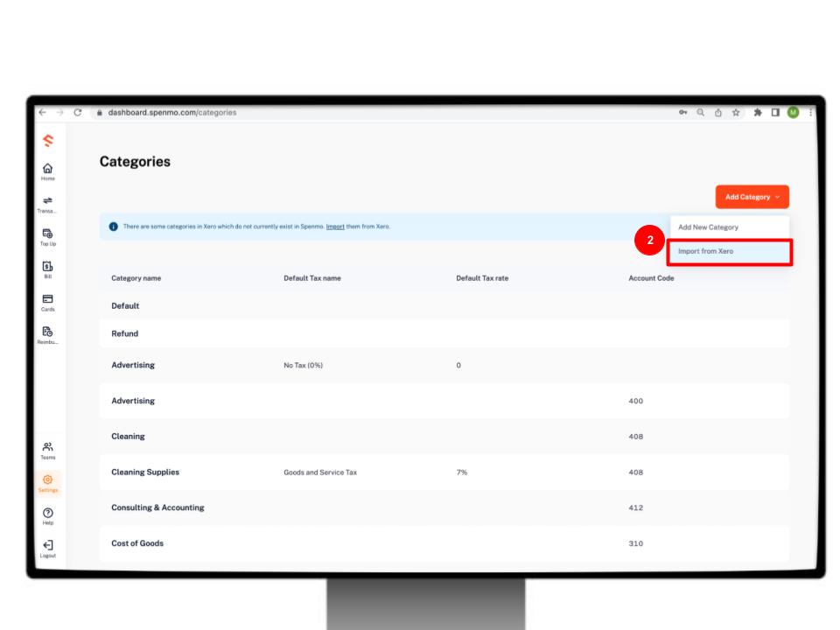The width and height of the screenshot is (840, 630).
Task: Click the 7% tax rate cell
Action: coord(462,472)
